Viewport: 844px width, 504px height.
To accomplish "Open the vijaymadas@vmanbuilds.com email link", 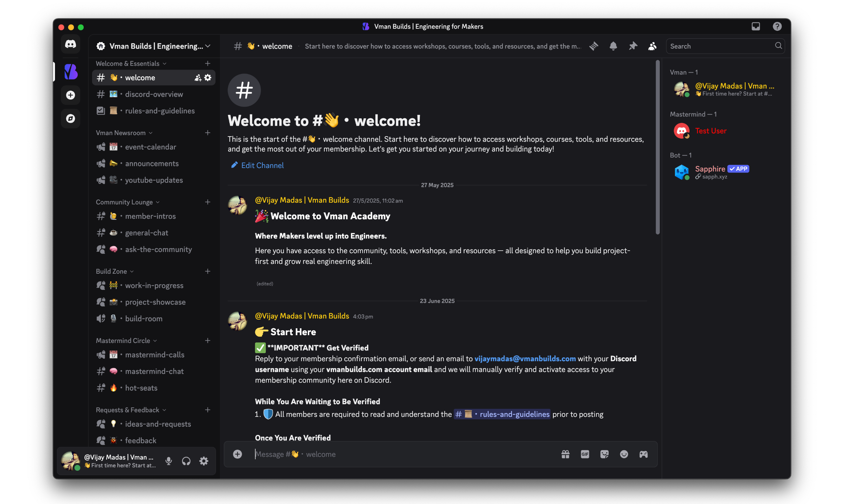I will click(525, 359).
